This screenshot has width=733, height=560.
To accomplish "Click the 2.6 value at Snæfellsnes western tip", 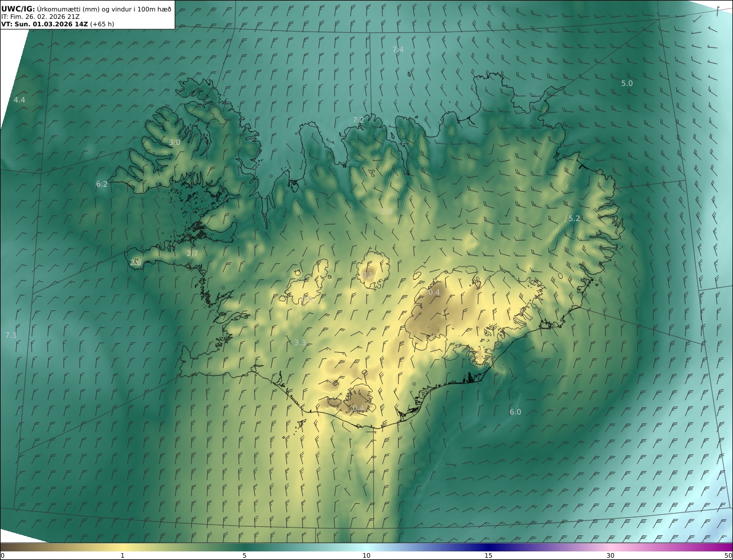I will [136, 262].
